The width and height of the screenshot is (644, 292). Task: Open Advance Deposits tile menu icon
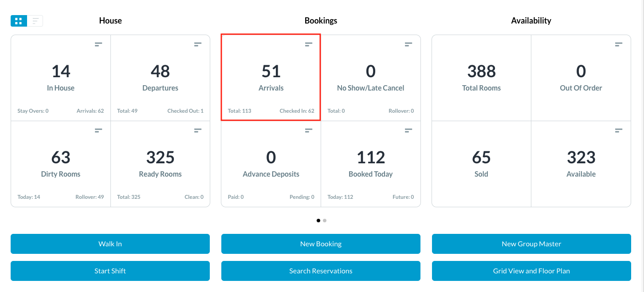click(309, 130)
